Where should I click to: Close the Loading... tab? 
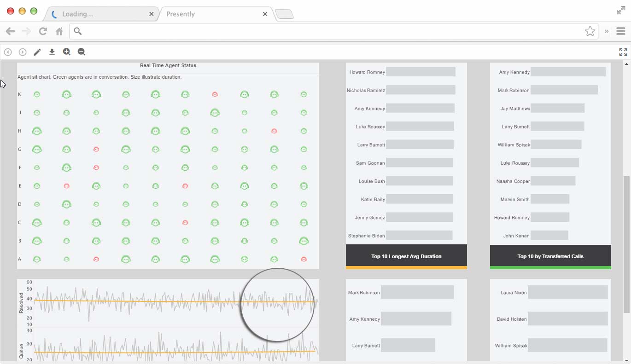151,14
